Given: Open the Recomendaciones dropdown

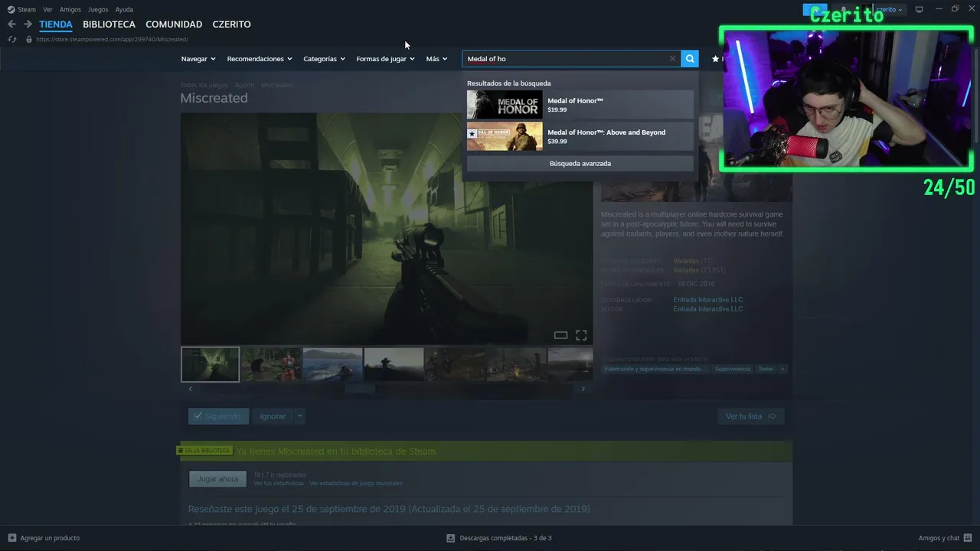Looking at the screenshot, I should point(260,59).
